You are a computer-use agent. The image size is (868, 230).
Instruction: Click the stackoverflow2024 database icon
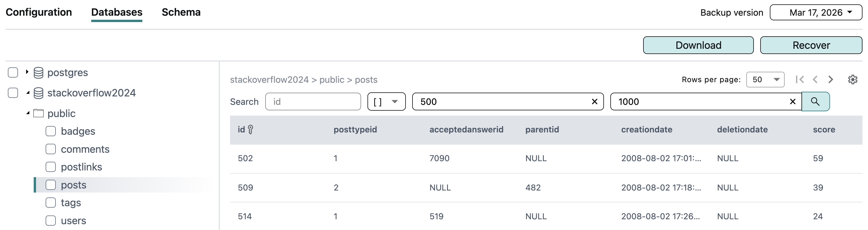[38, 93]
